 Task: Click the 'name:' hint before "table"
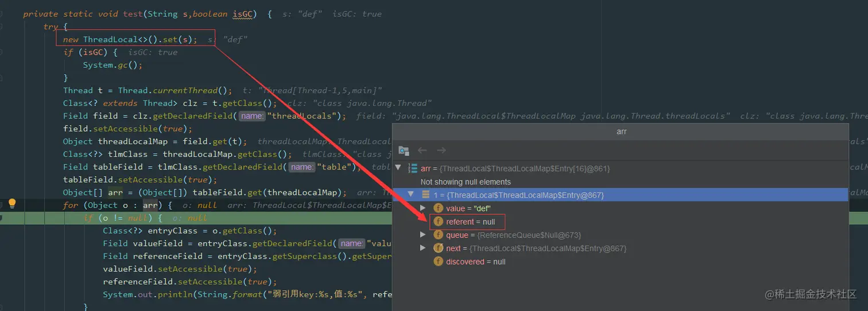click(x=301, y=167)
